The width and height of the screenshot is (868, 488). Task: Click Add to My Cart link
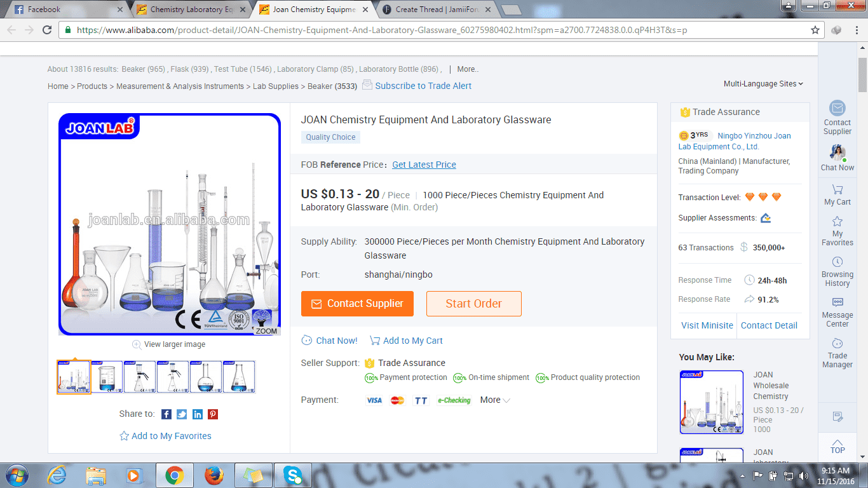click(x=407, y=341)
